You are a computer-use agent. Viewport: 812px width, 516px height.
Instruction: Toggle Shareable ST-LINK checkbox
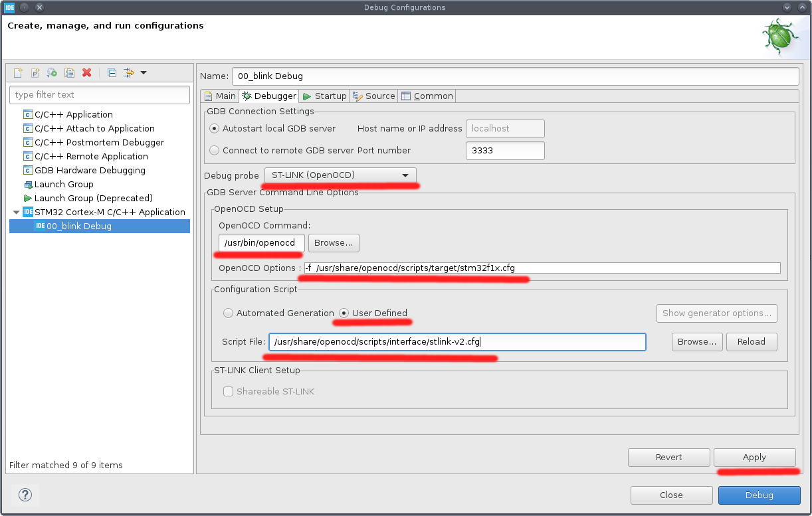click(228, 391)
